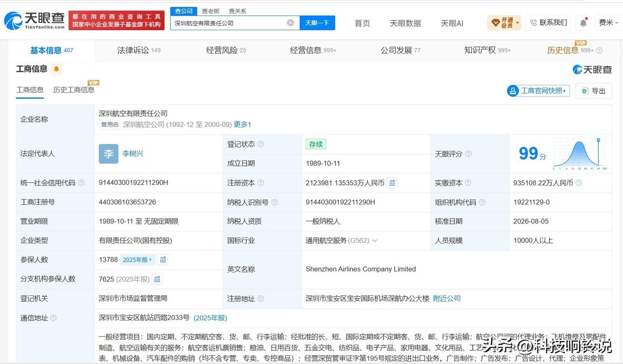Click the help icon next to 注册资本 label
623x364 pixels.
point(261,183)
